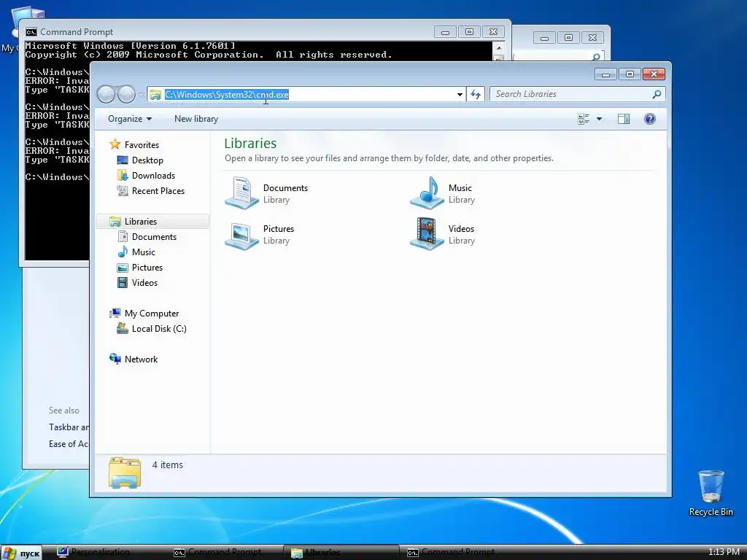The width and height of the screenshot is (747, 560).
Task: Toggle the preview pane button
Action: [623, 119]
